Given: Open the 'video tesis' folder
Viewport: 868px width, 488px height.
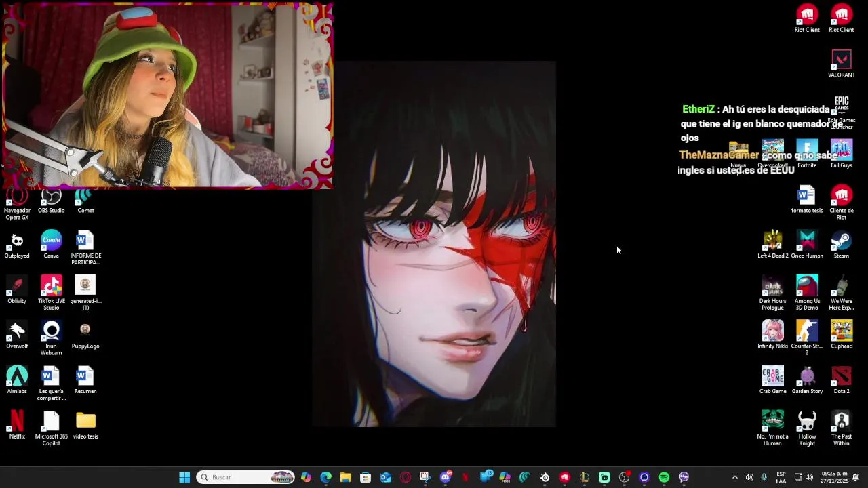Looking at the screenshot, I should point(85,425).
